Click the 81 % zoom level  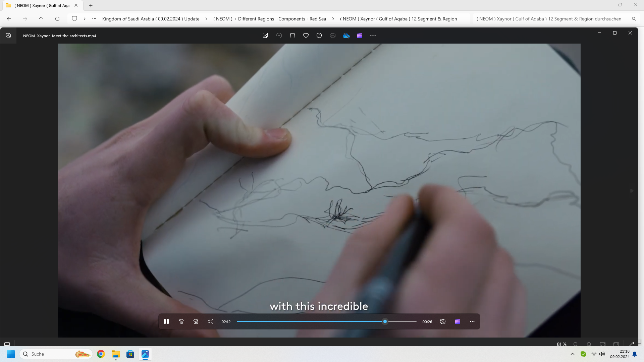point(561,344)
